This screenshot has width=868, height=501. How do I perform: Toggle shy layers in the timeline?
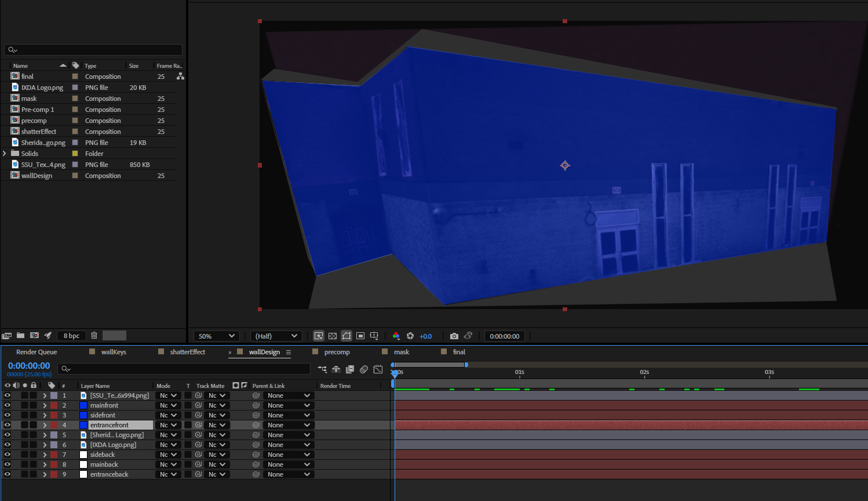[x=336, y=369]
